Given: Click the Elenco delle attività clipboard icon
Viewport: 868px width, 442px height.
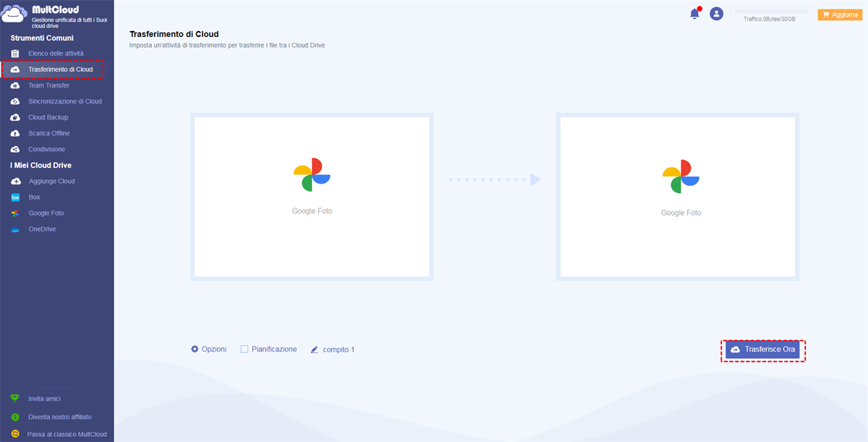Looking at the screenshot, I should coord(15,54).
